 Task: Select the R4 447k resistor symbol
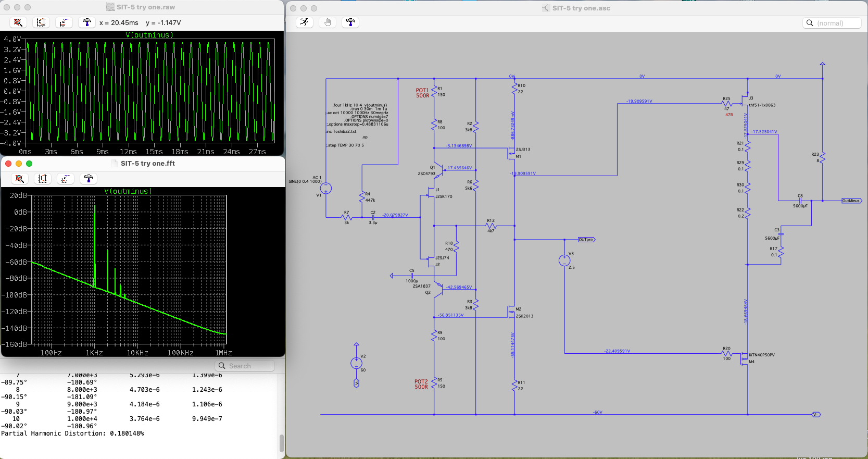(x=362, y=197)
